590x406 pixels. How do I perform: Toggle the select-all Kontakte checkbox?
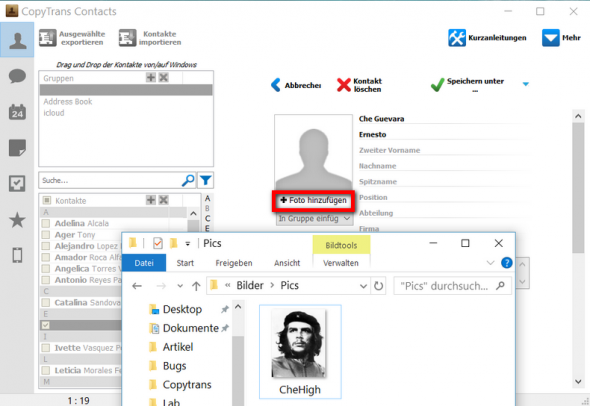point(47,200)
